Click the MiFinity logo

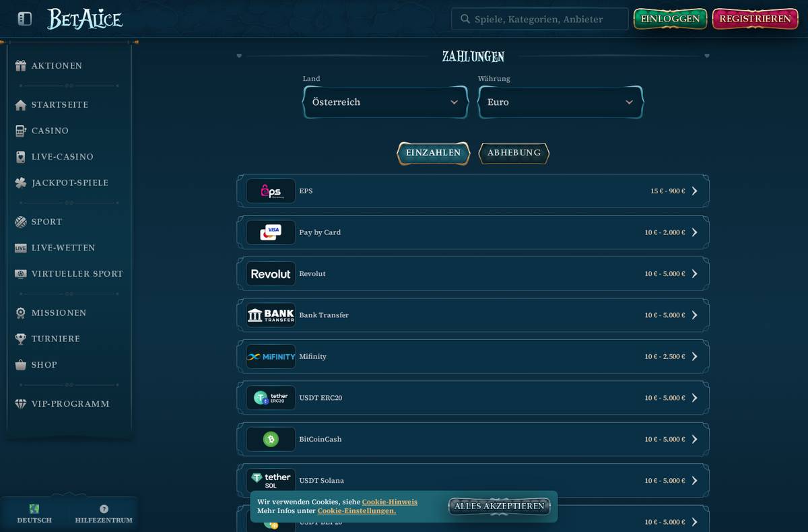[x=271, y=357]
